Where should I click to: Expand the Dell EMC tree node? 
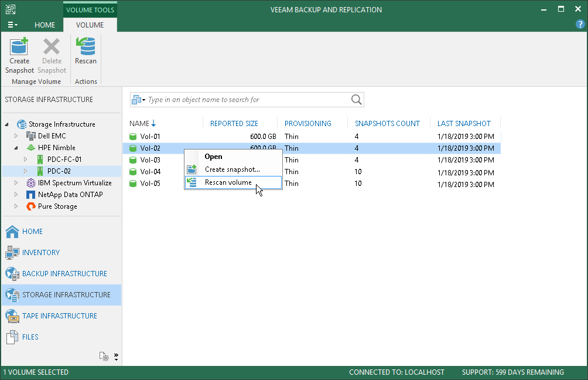[16, 136]
